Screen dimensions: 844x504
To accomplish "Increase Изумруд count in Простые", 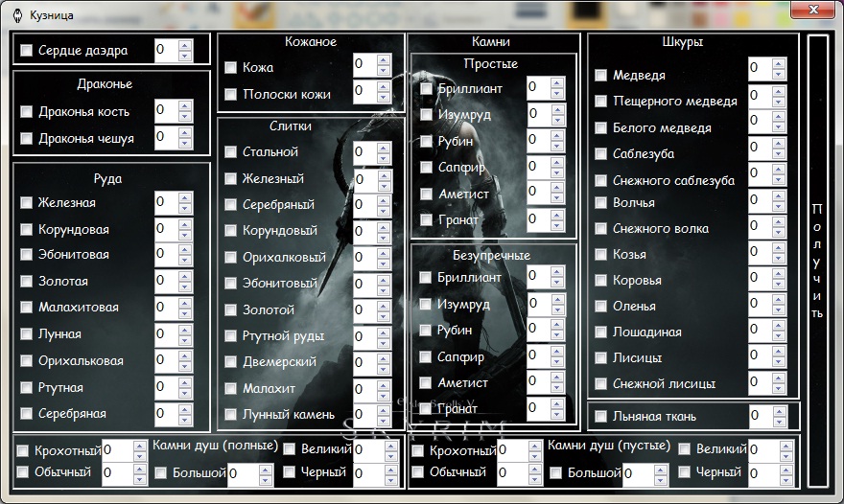I will point(557,108).
